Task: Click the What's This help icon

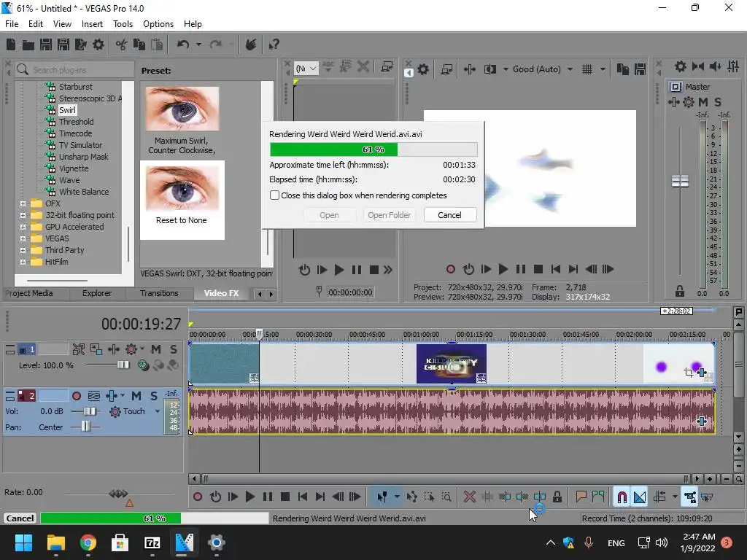Action: coord(274,44)
